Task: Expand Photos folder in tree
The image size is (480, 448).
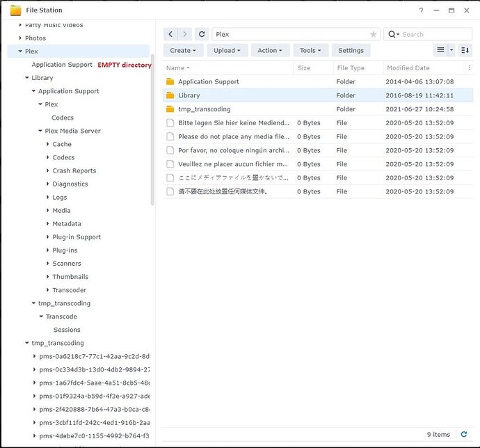Action: 20,38
